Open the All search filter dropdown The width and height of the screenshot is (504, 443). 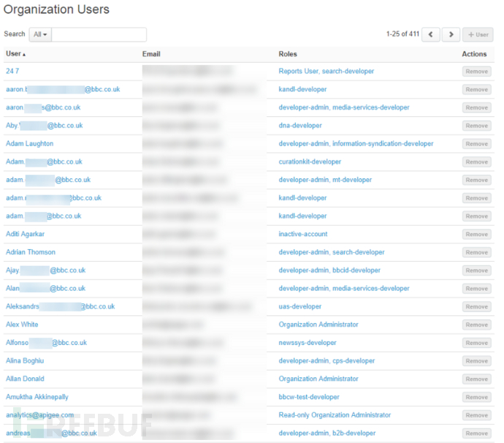pyautogui.click(x=40, y=34)
